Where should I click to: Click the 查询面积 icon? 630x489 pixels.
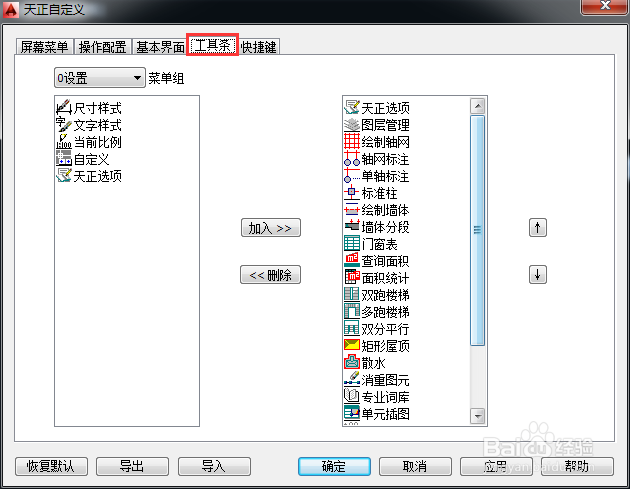[x=352, y=260]
